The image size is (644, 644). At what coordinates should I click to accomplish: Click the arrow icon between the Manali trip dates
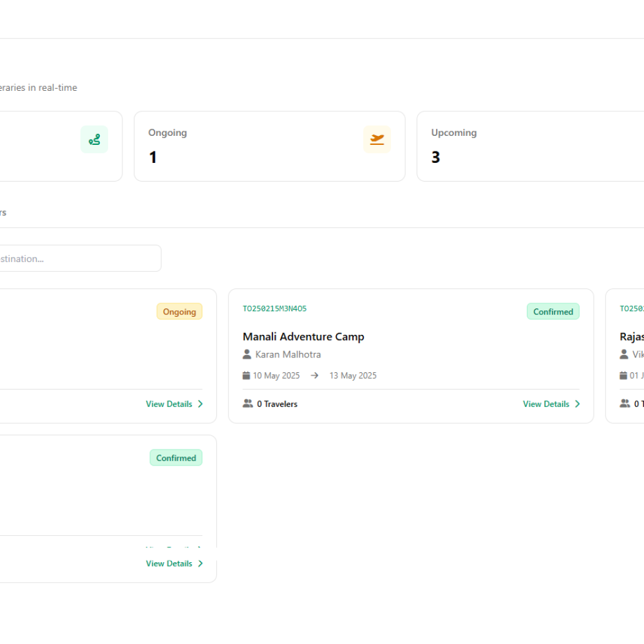coord(315,375)
